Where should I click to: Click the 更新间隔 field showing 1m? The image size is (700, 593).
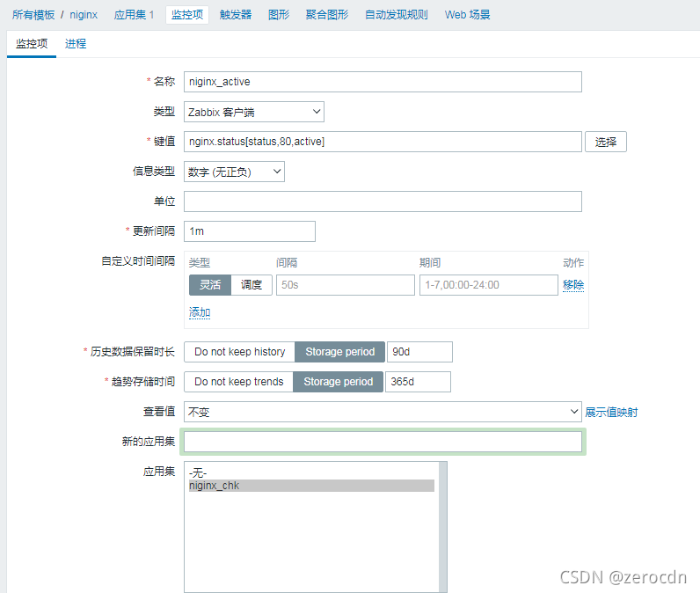tap(250, 231)
